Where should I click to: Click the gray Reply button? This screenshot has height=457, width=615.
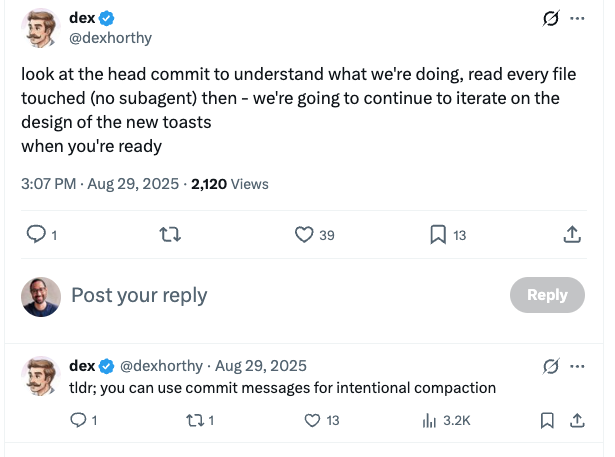[x=547, y=295]
